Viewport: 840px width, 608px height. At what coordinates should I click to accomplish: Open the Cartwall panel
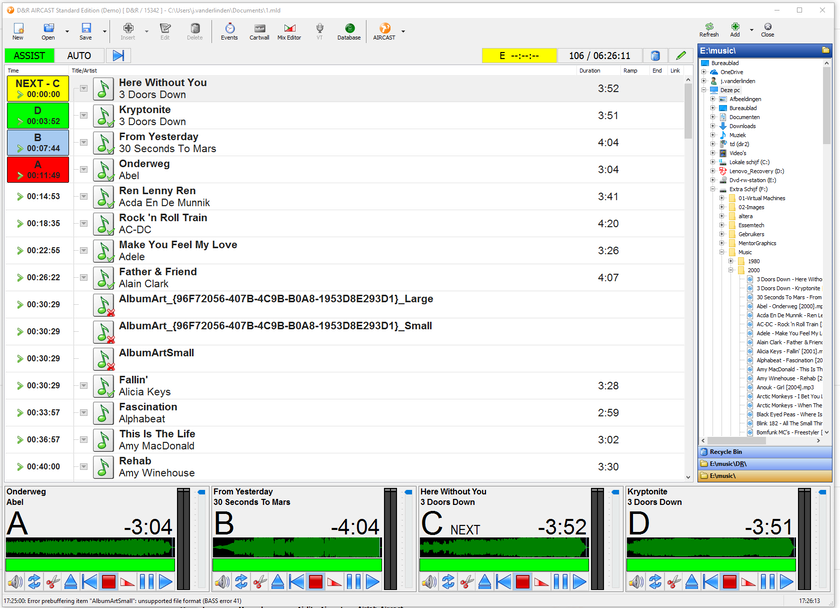pyautogui.click(x=259, y=31)
